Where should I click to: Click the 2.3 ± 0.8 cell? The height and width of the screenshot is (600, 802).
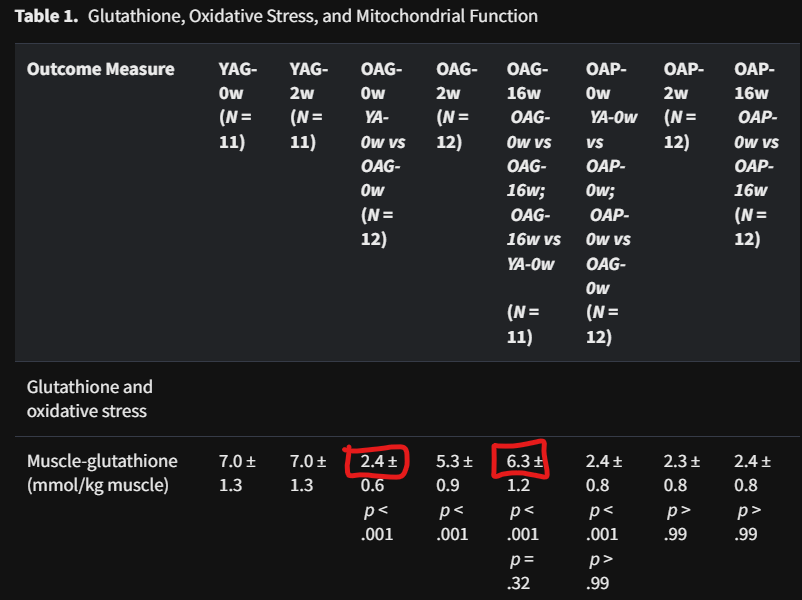tap(682, 473)
